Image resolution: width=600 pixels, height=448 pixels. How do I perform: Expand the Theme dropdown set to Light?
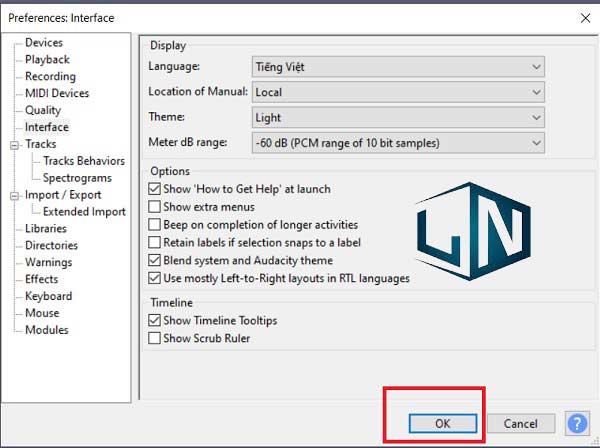(x=398, y=118)
